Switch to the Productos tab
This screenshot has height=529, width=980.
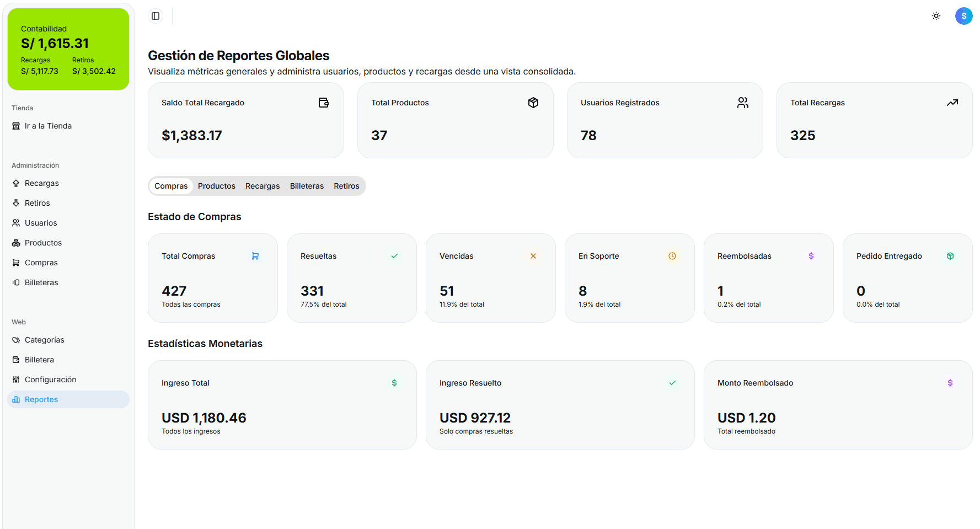(216, 186)
